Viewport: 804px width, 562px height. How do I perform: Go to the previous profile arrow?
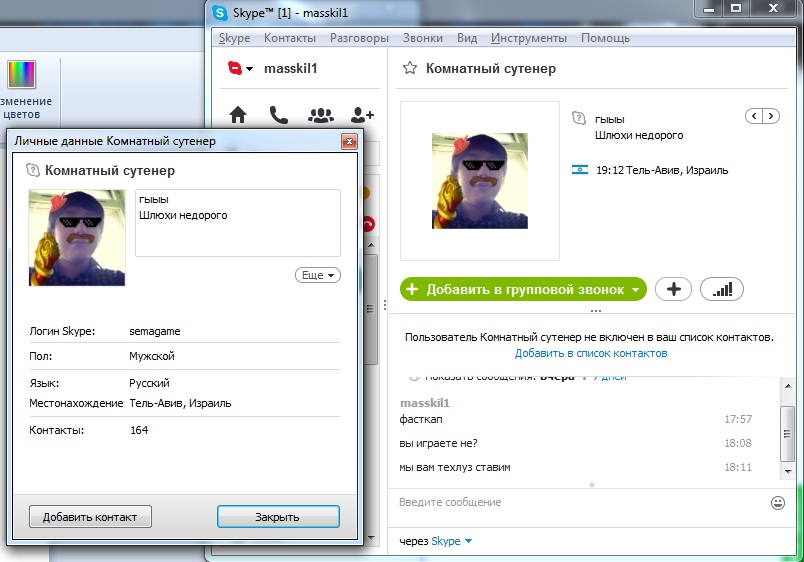[754, 116]
